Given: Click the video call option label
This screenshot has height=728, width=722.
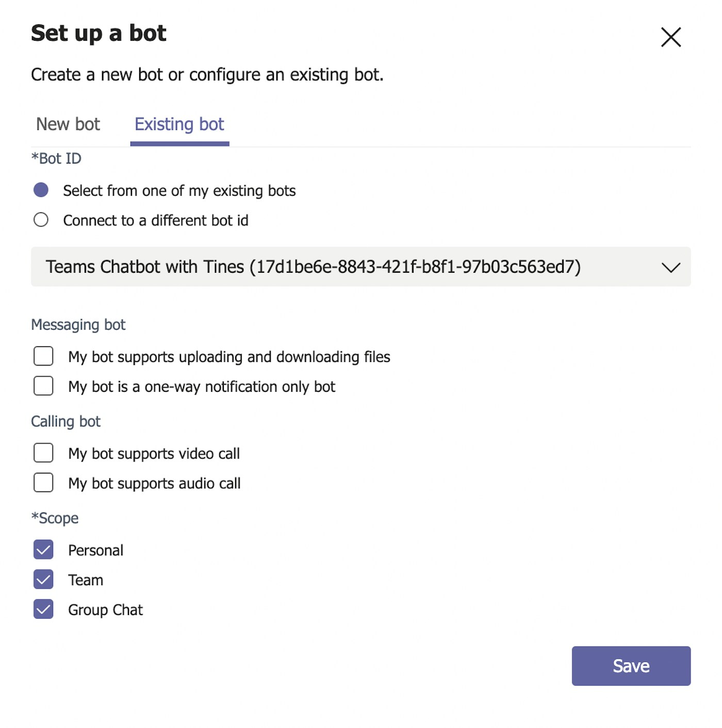Looking at the screenshot, I should tap(154, 454).
